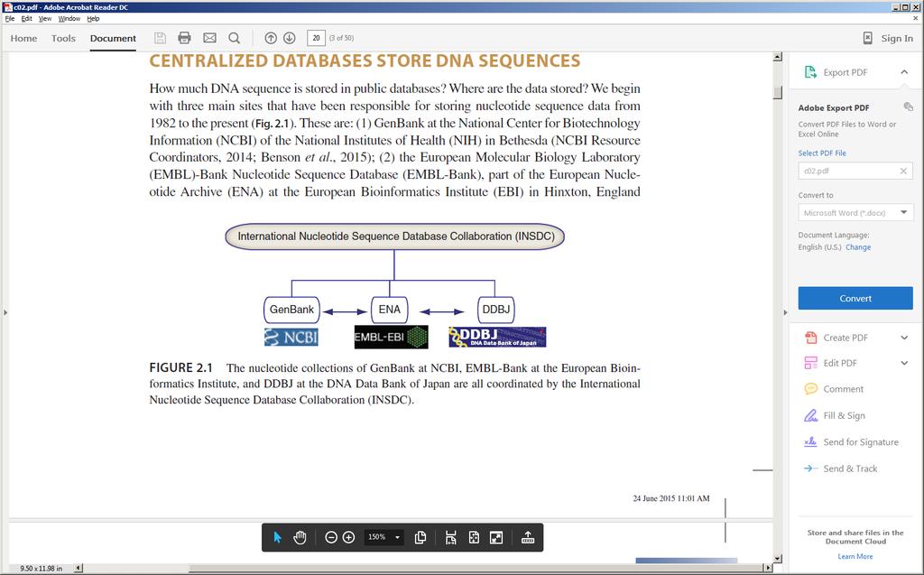Screen dimensions: 924x575
Task: Collapse the Export PDF panel chevron
Action: click(x=904, y=72)
